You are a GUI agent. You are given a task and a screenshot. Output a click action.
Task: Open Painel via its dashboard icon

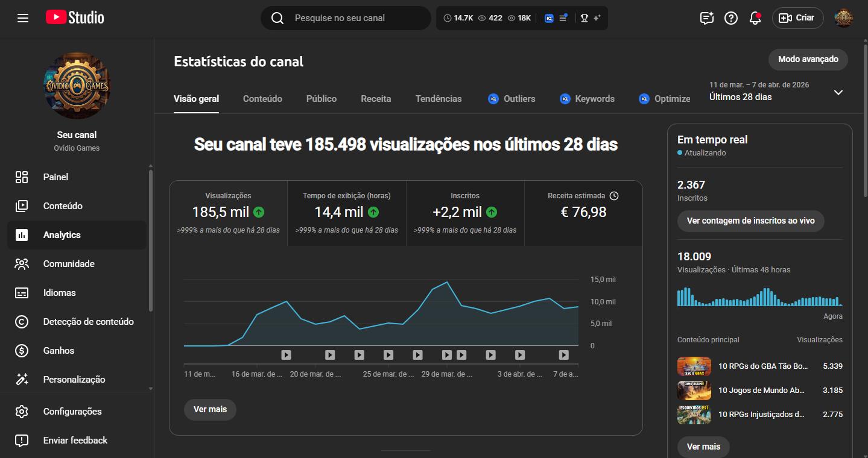point(22,177)
